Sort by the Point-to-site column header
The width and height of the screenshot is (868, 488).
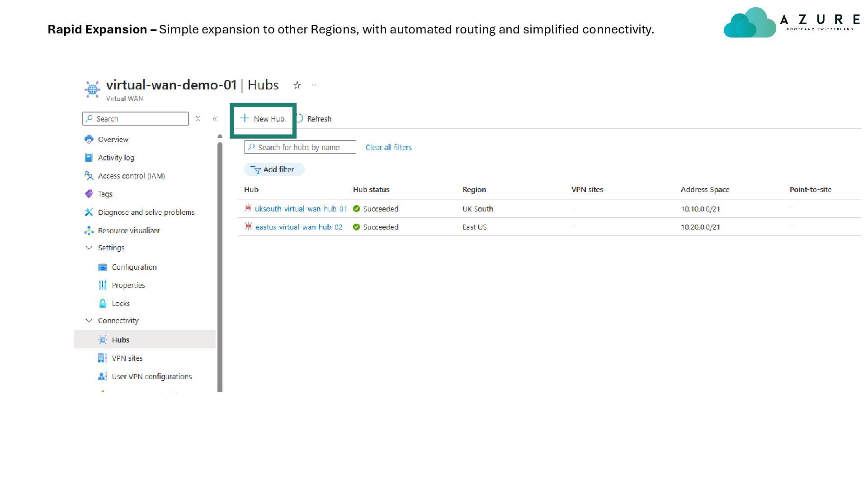click(x=811, y=189)
